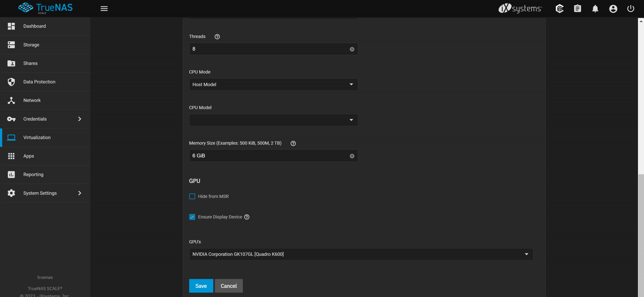Click the power icon in top bar

(631, 9)
